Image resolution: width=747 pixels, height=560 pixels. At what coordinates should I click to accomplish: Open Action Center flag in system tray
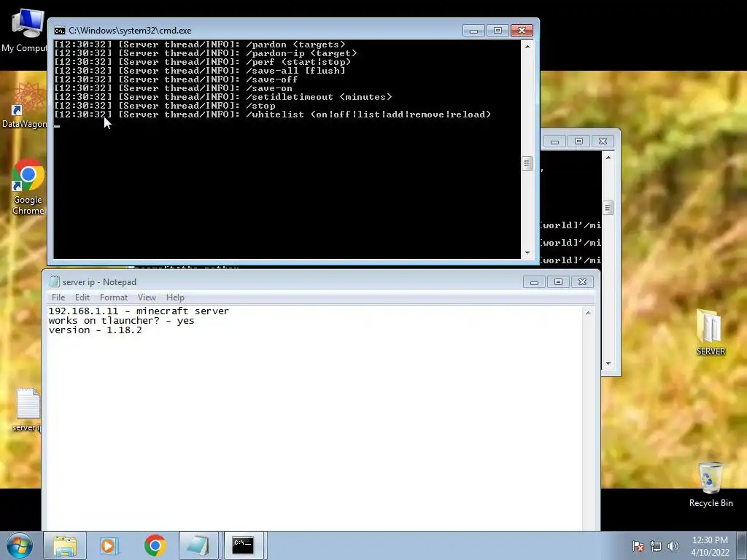coord(638,546)
